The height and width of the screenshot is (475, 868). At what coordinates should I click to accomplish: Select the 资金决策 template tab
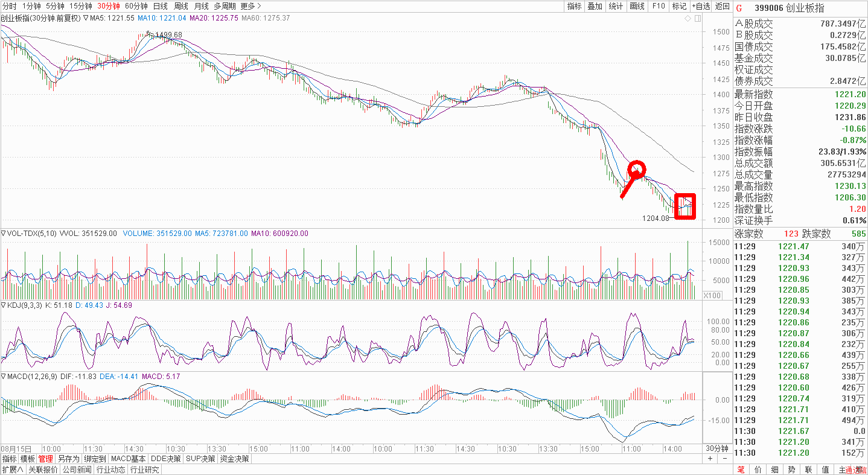234,459
